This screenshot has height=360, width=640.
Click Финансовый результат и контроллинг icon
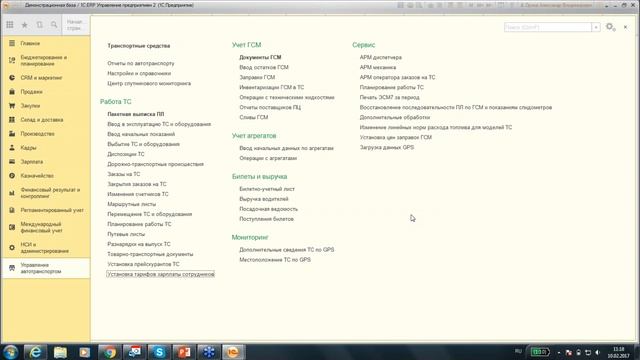pos(12,193)
